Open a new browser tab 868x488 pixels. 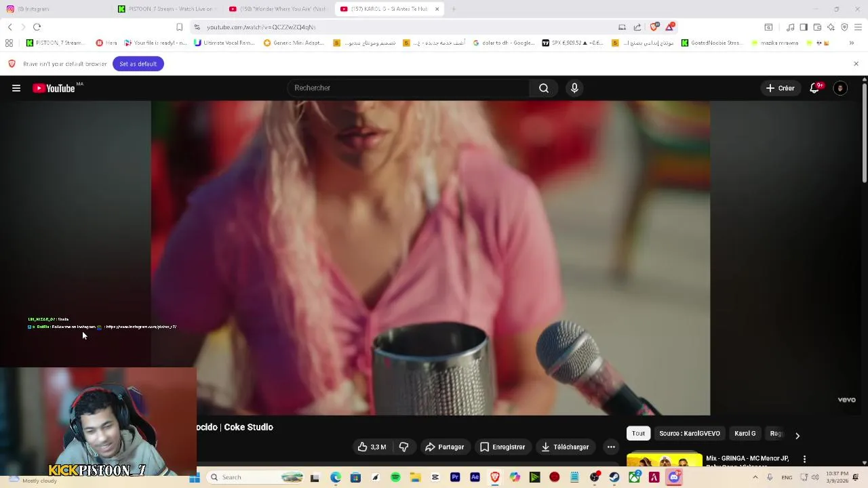[x=454, y=9]
